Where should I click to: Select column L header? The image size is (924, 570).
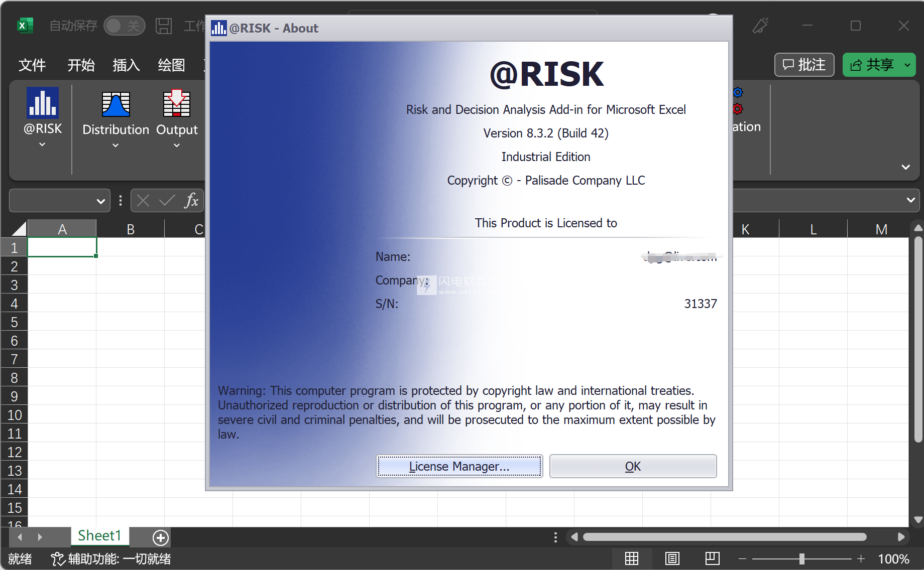[x=814, y=229]
